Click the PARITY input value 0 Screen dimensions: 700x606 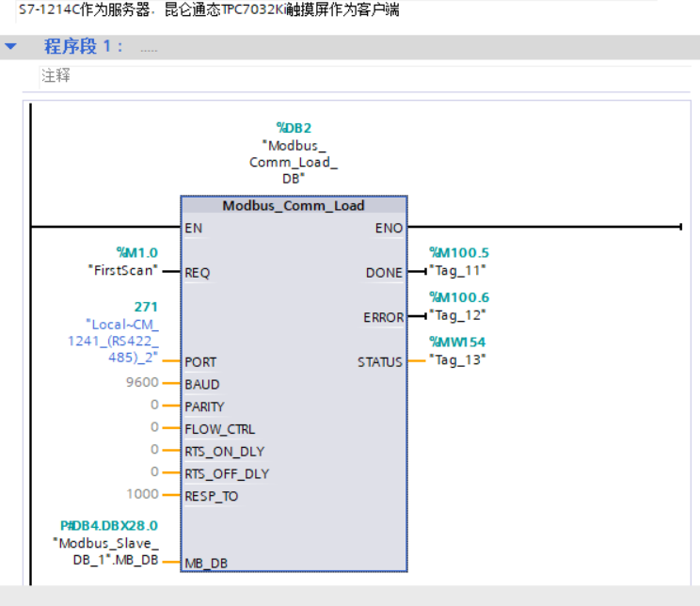(154, 407)
